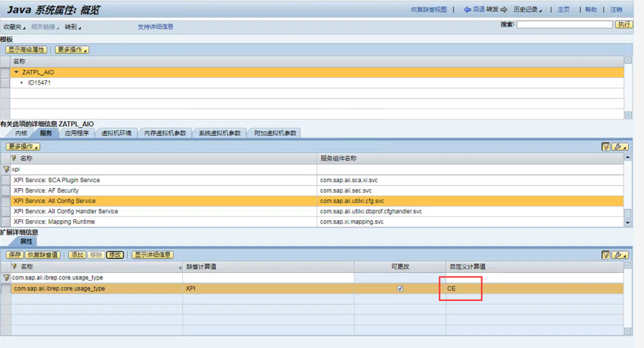Toggle the 可更改 checkbox for usage_type property
644x348 pixels.
[400, 288]
